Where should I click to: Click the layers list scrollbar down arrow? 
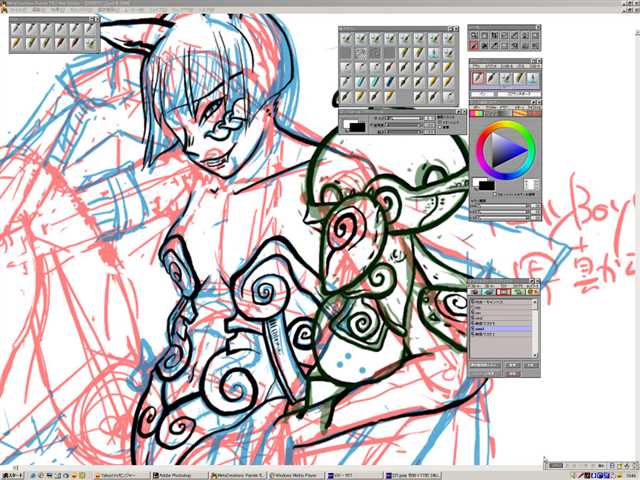pyautogui.click(x=535, y=355)
